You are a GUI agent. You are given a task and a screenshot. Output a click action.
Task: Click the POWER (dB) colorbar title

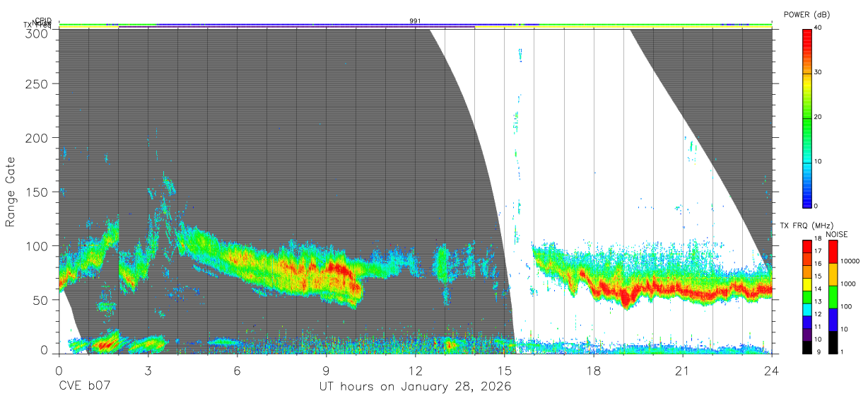pyautogui.click(x=807, y=14)
